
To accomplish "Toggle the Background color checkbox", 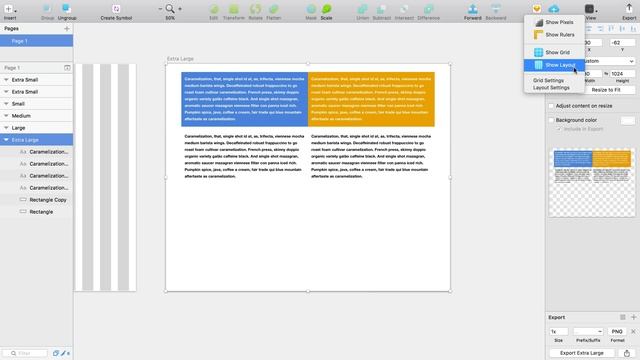I will tap(551, 120).
